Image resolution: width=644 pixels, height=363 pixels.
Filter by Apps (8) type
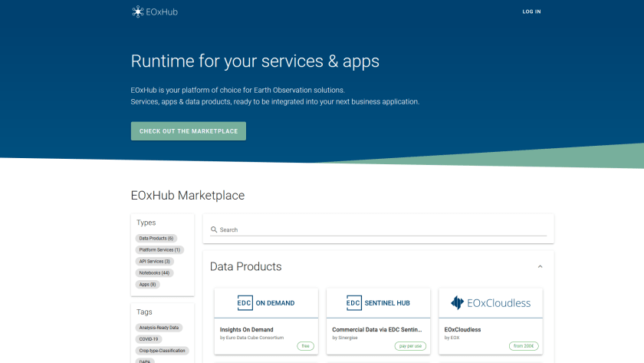147,285
